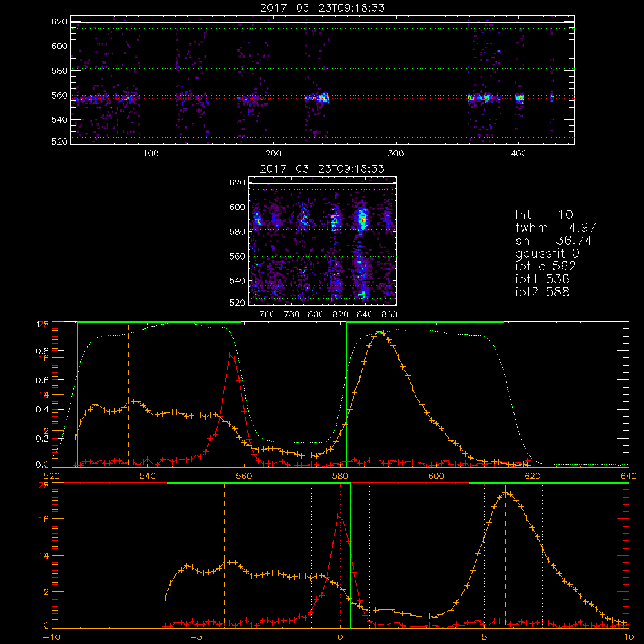Click the timestamp title above the small zoomed image
The height and width of the screenshot is (644, 644).
point(323,169)
